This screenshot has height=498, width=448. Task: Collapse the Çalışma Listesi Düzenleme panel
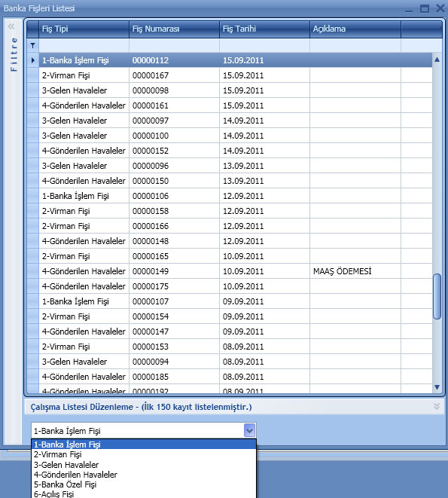(x=437, y=407)
